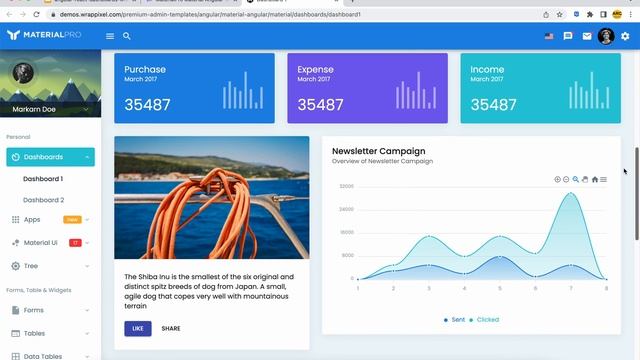
Task: Click the page vertical scrollbar thumb
Action: pos(637,194)
